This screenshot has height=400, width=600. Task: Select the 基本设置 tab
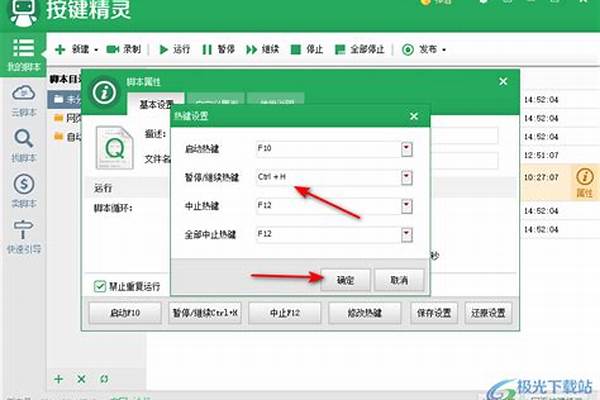point(156,104)
